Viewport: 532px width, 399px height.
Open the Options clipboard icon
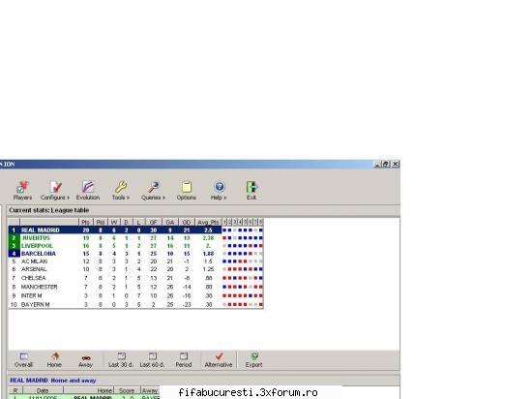[187, 191]
